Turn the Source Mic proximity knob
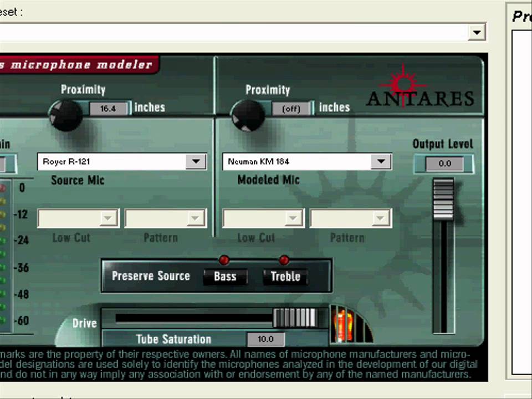The image size is (532, 399). (x=66, y=115)
